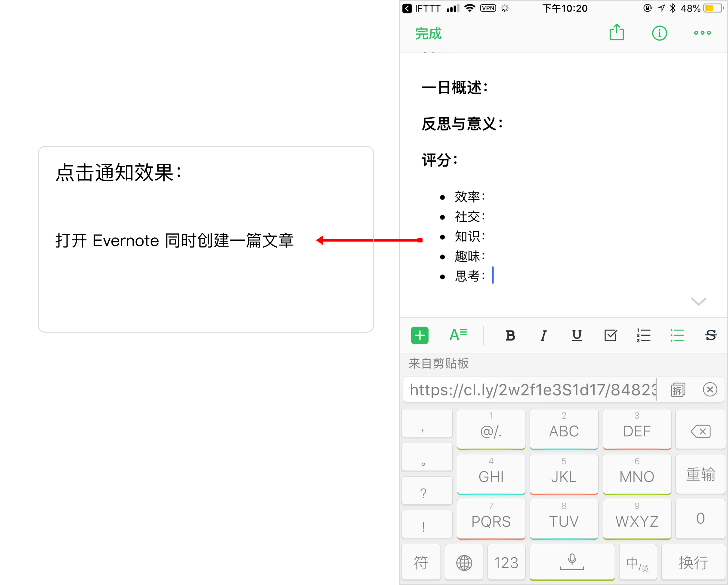Collapse the keyboard with the chevron
Viewport: 728px width, 585px height.
(x=698, y=301)
